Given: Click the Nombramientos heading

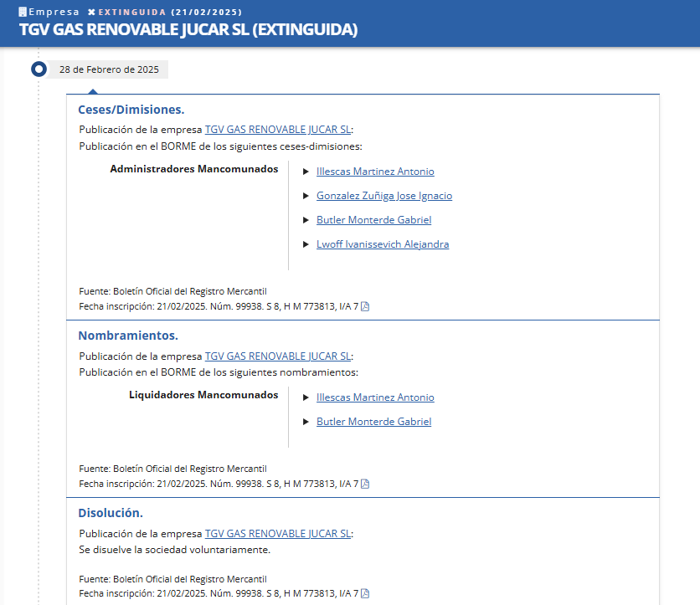Looking at the screenshot, I should click(x=128, y=336).
